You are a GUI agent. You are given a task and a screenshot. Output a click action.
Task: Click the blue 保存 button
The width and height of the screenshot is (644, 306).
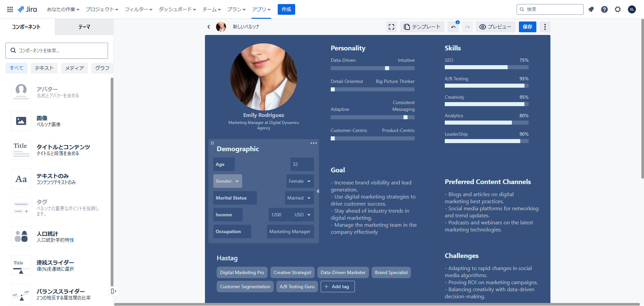527,27
